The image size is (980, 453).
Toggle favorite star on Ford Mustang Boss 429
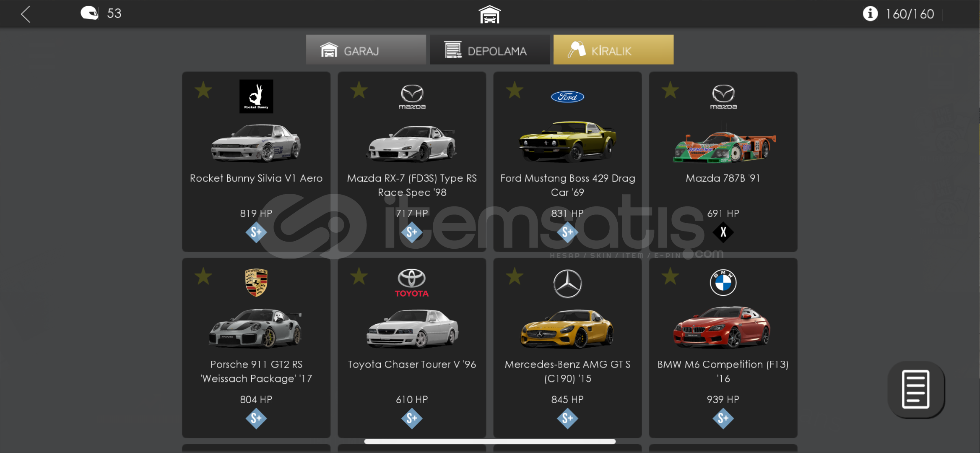point(515,90)
